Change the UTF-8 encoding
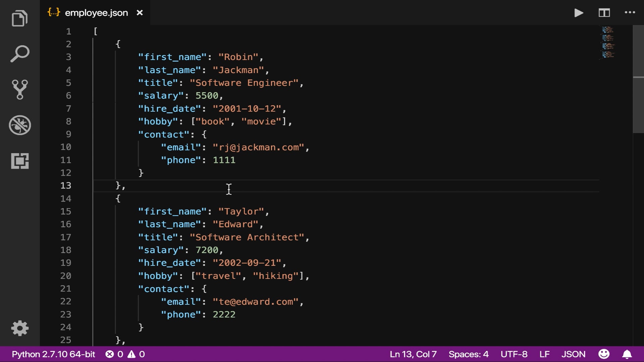The image size is (644, 362). tap(514, 354)
